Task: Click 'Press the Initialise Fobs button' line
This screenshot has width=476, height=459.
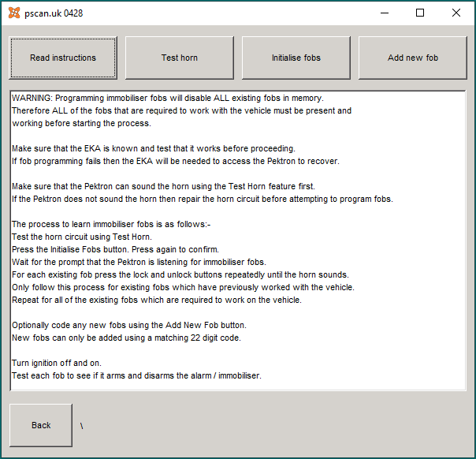Action: coord(115,249)
